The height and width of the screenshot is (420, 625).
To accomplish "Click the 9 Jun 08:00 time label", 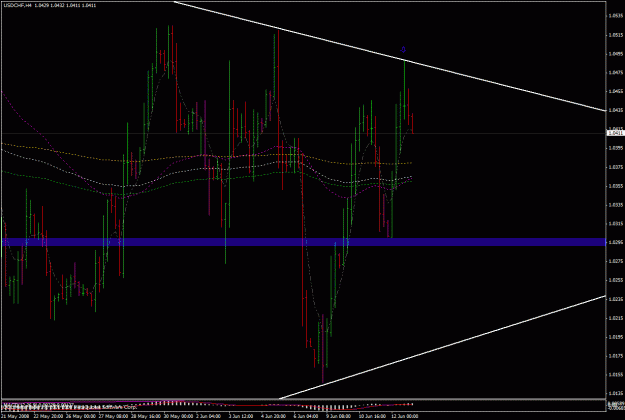I will 337,416.
